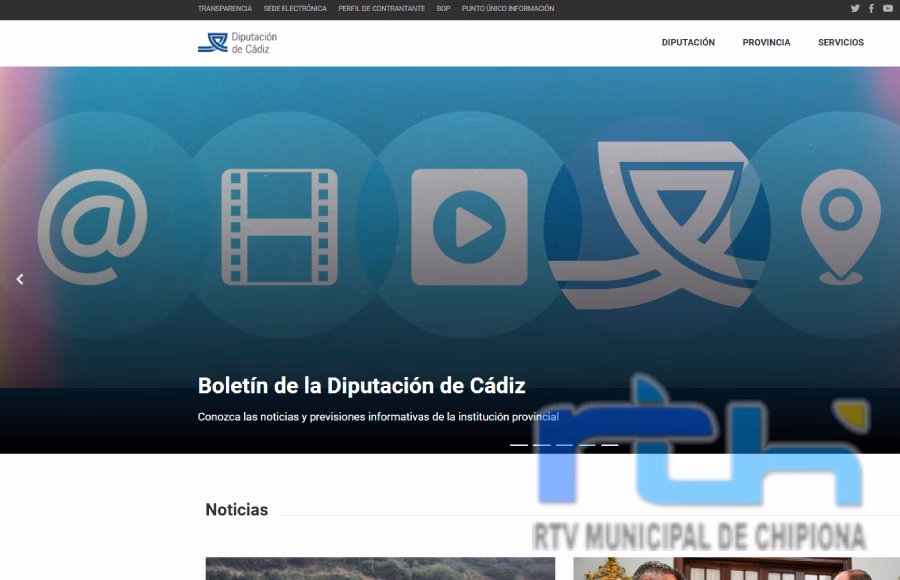The image size is (900, 580).
Task: Select TRANSPARENCIA in the top menu bar
Action: tap(223, 8)
